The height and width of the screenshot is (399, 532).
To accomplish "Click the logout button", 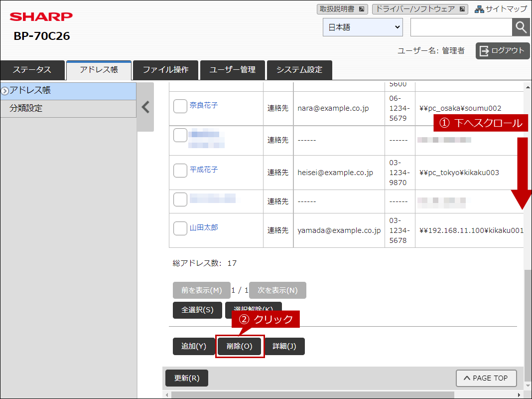I will pyautogui.click(x=502, y=50).
